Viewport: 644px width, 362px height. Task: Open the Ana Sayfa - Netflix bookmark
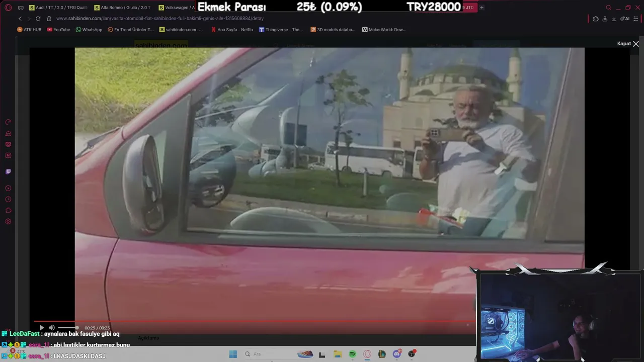pyautogui.click(x=232, y=30)
